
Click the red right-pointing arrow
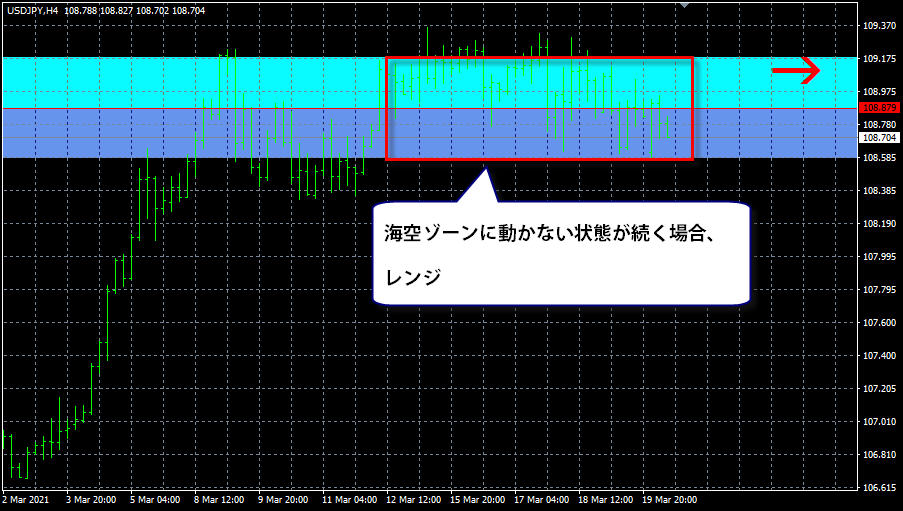click(795, 71)
